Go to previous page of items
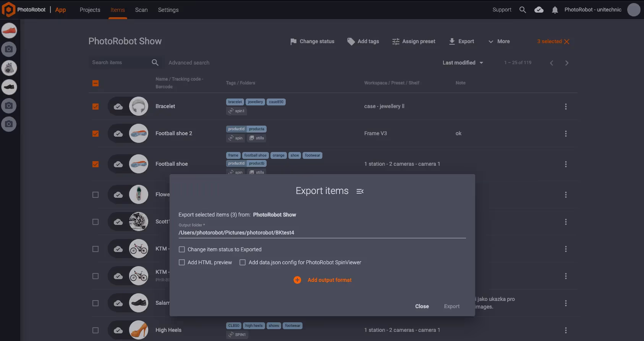This screenshot has height=341, width=644. pyautogui.click(x=552, y=63)
